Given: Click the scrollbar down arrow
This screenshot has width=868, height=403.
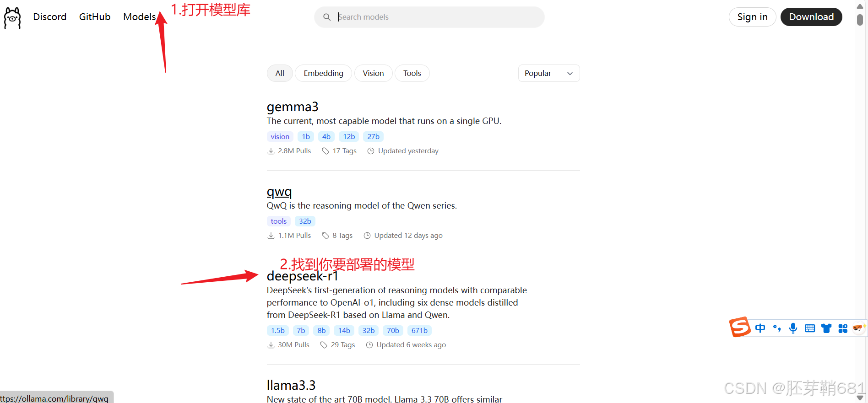Looking at the screenshot, I should tap(860, 398).
